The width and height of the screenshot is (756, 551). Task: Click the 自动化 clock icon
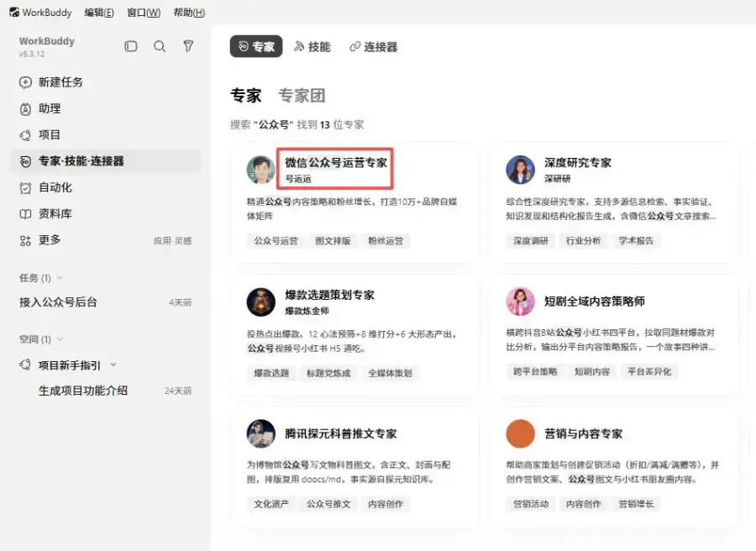click(25, 187)
